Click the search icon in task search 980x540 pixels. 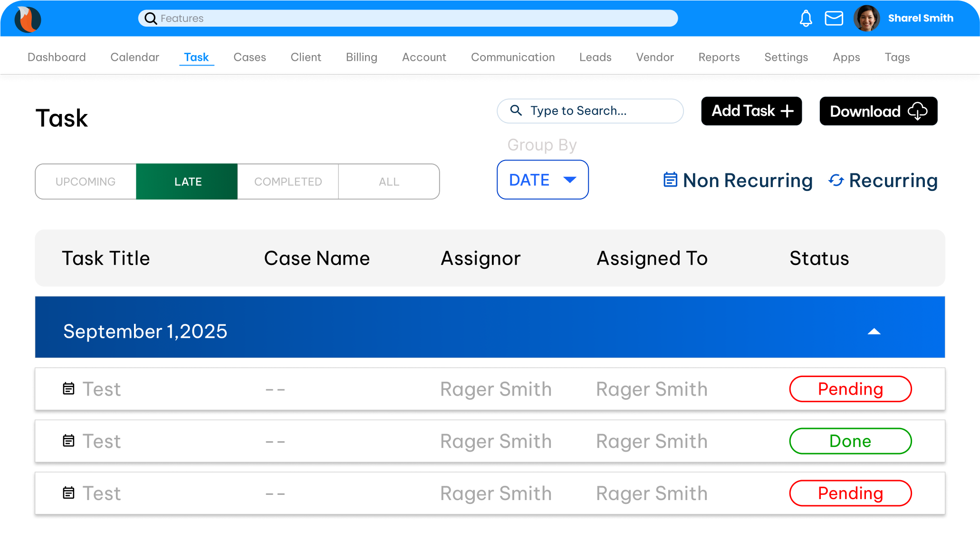tap(516, 110)
